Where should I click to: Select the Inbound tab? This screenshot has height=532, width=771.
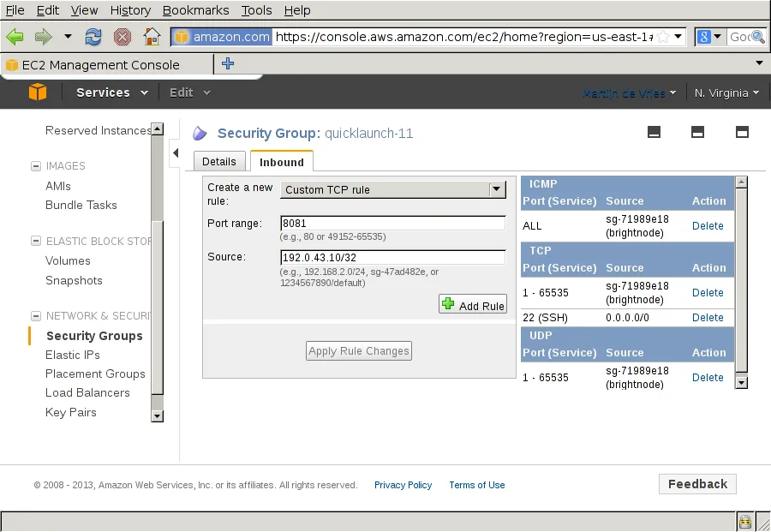(x=282, y=162)
